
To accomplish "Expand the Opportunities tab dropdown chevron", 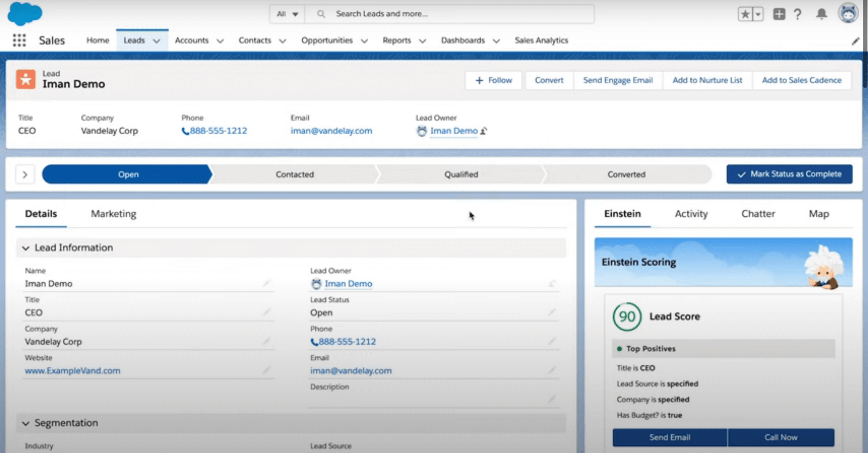I will pyautogui.click(x=364, y=41).
